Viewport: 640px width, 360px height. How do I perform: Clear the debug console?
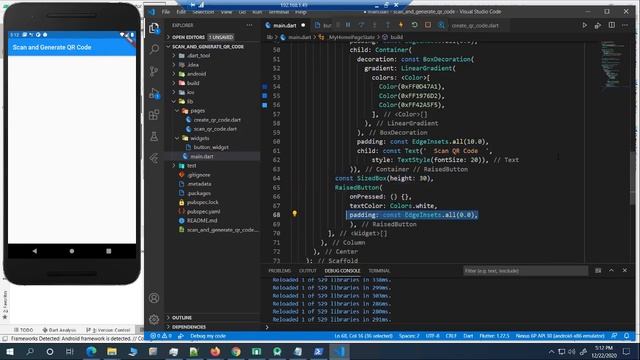point(598,271)
